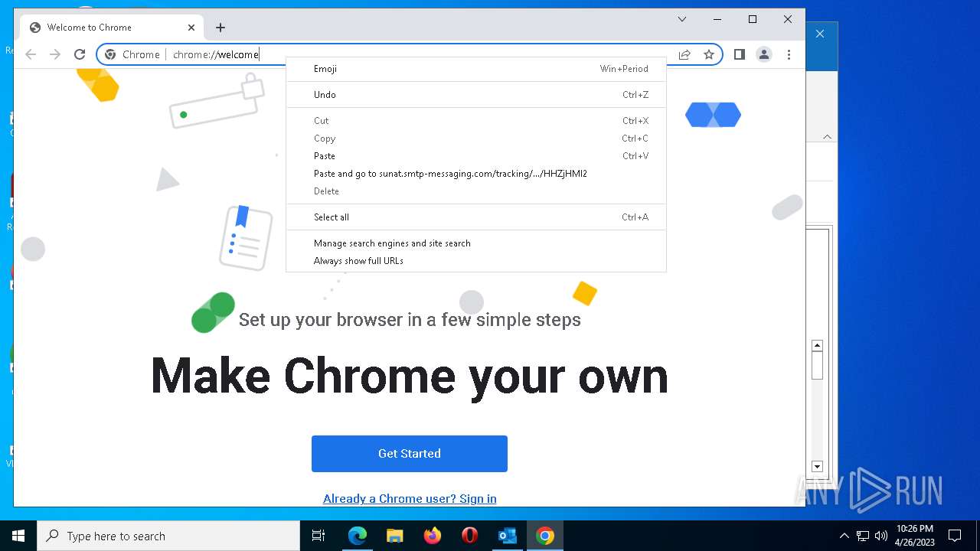Open the volume tray icon
The height and width of the screenshot is (551, 980).
[x=881, y=536]
